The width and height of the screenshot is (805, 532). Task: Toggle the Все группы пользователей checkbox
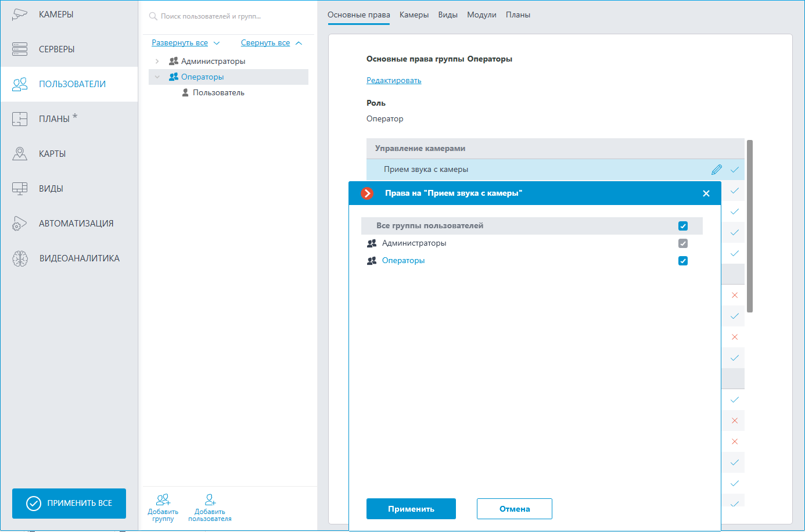[683, 226]
